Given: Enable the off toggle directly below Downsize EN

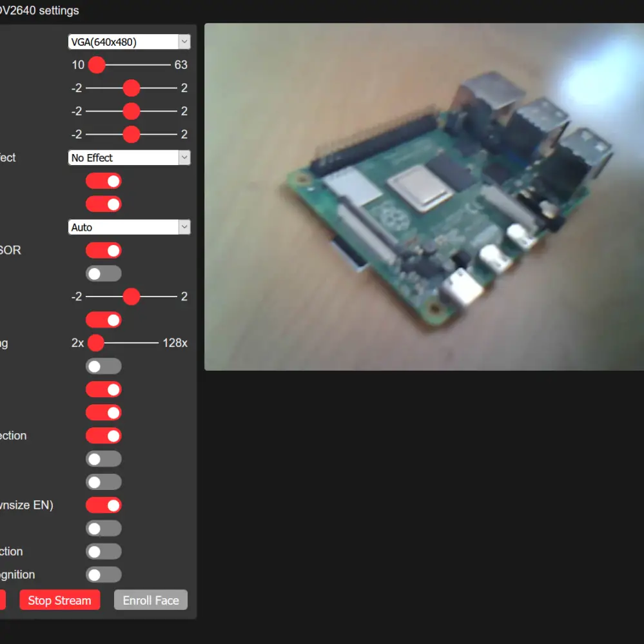Looking at the screenshot, I should (x=104, y=529).
